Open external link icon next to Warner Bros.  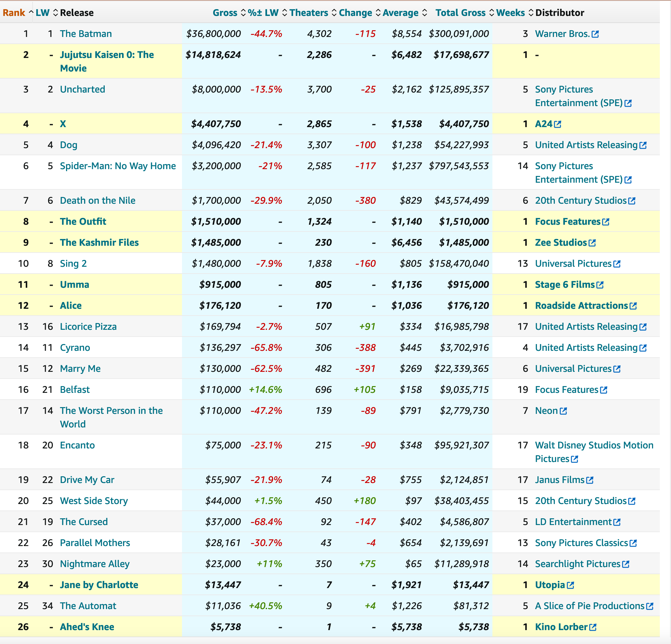coord(595,34)
